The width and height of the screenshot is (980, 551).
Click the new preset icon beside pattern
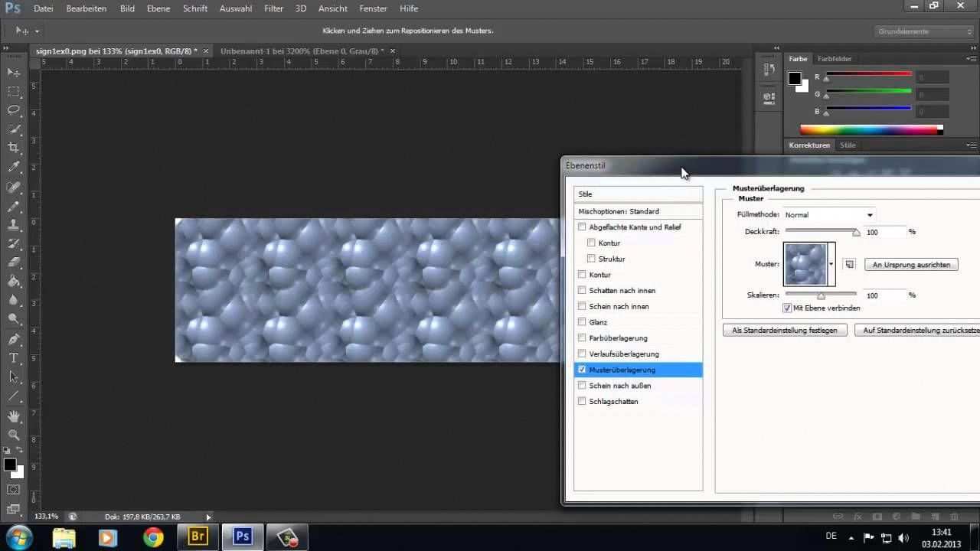click(849, 264)
